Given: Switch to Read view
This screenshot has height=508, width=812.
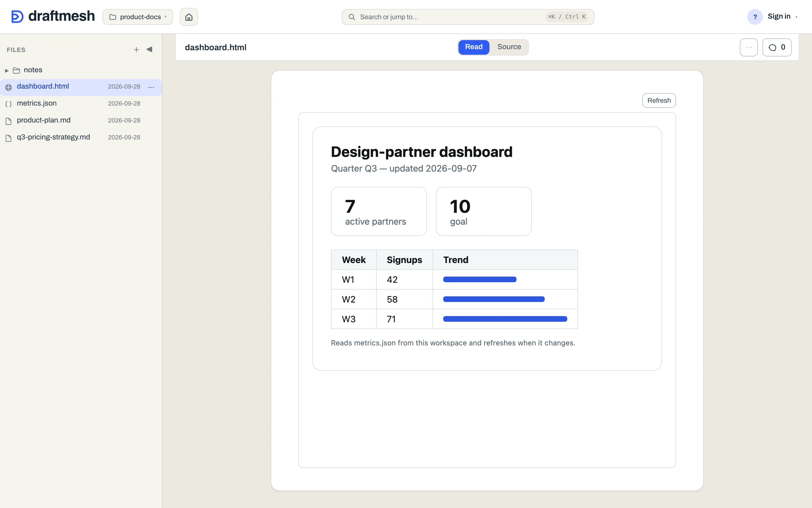Looking at the screenshot, I should click(474, 47).
